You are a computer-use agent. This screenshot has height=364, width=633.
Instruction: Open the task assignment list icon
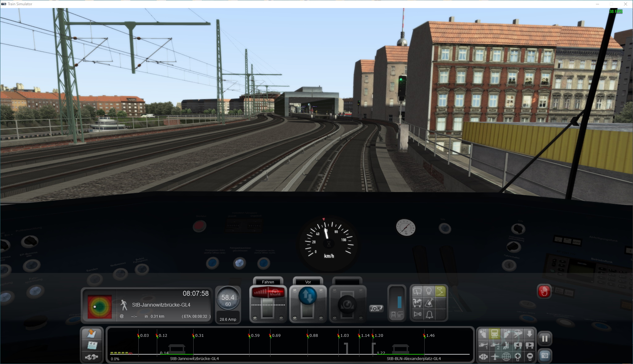click(x=92, y=345)
